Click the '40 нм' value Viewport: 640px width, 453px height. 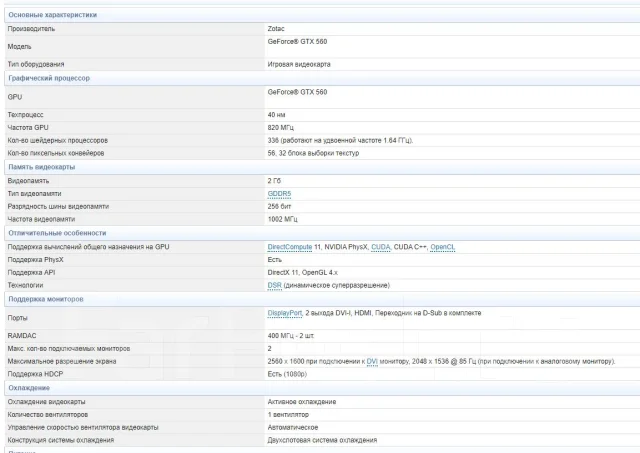point(276,115)
